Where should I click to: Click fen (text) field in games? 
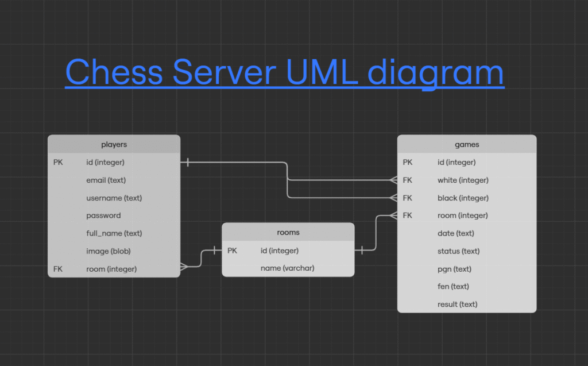click(x=453, y=286)
